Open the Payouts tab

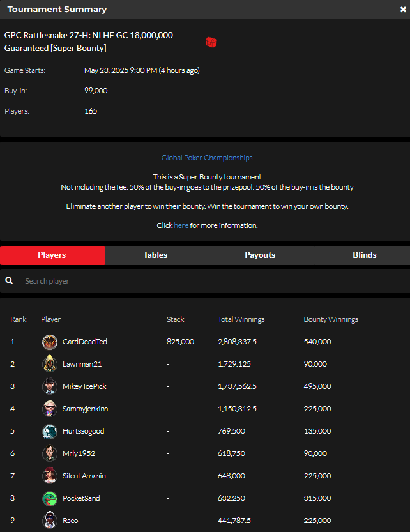coord(260,255)
